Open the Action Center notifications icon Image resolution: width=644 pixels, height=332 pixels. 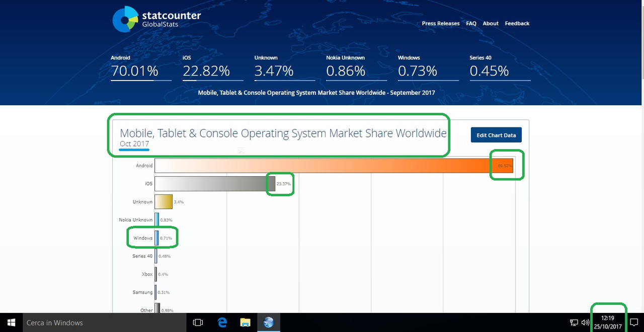(x=634, y=322)
